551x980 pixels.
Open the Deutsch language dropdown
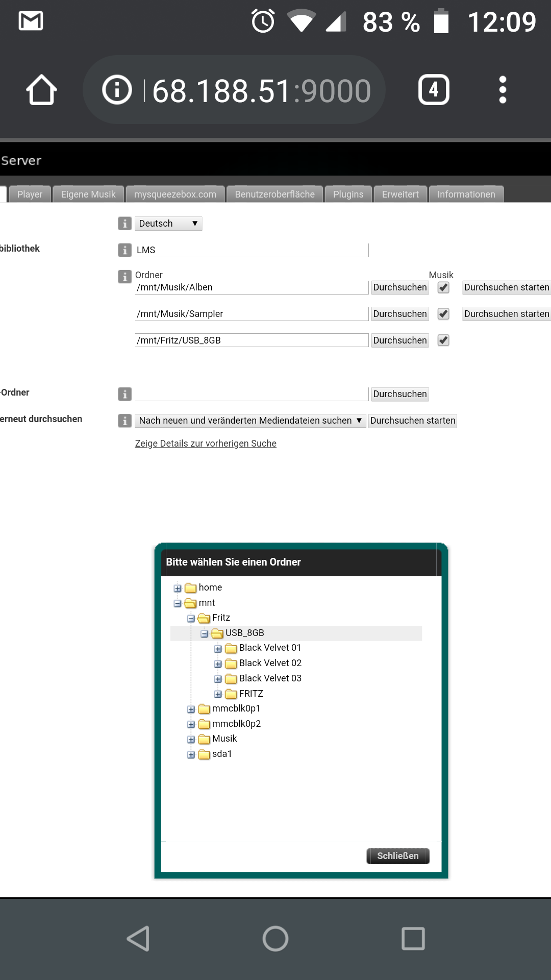168,224
